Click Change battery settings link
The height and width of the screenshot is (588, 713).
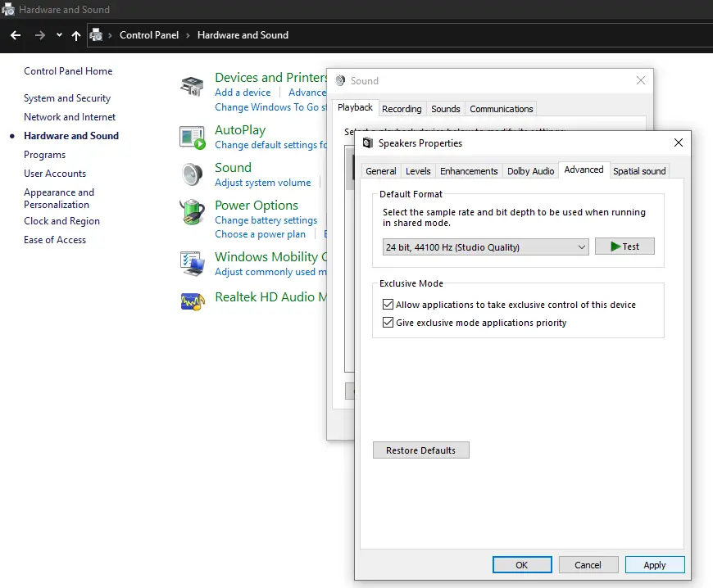tap(266, 220)
